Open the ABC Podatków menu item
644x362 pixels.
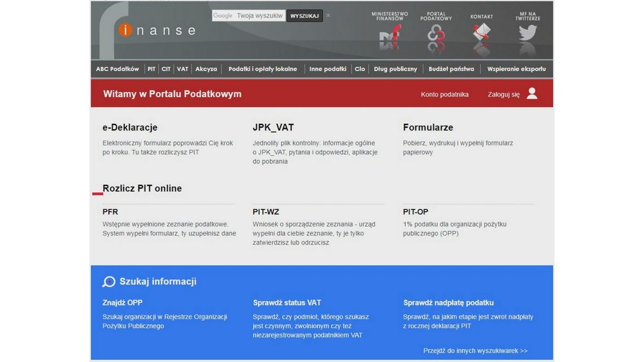pos(118,69)
